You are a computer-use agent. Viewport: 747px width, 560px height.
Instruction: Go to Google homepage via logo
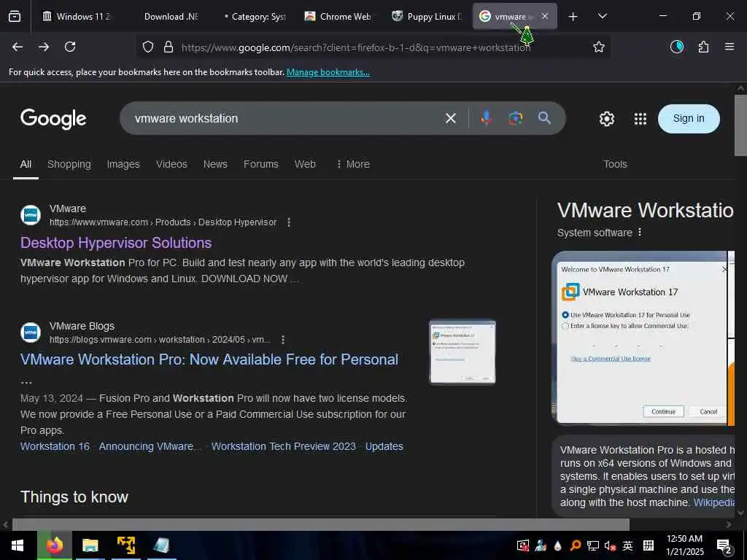coord(53,119)
